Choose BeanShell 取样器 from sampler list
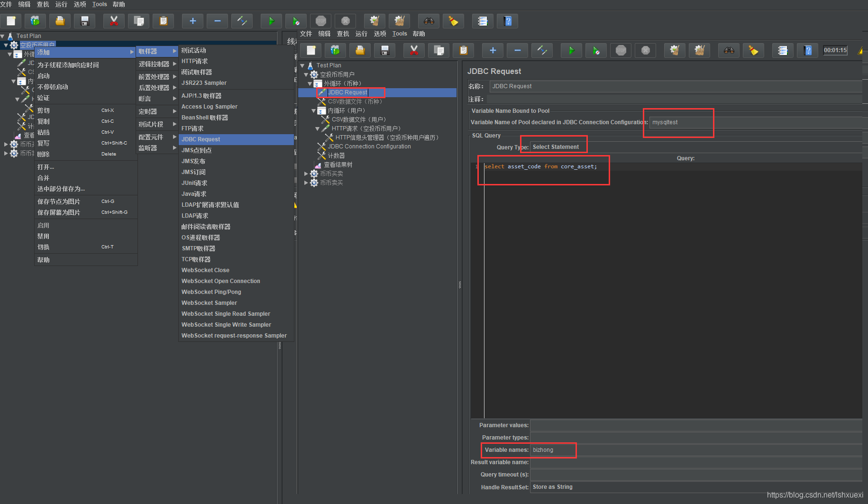Image resolution: width=868 pixels, height=504 pixels. coord(236,118)
